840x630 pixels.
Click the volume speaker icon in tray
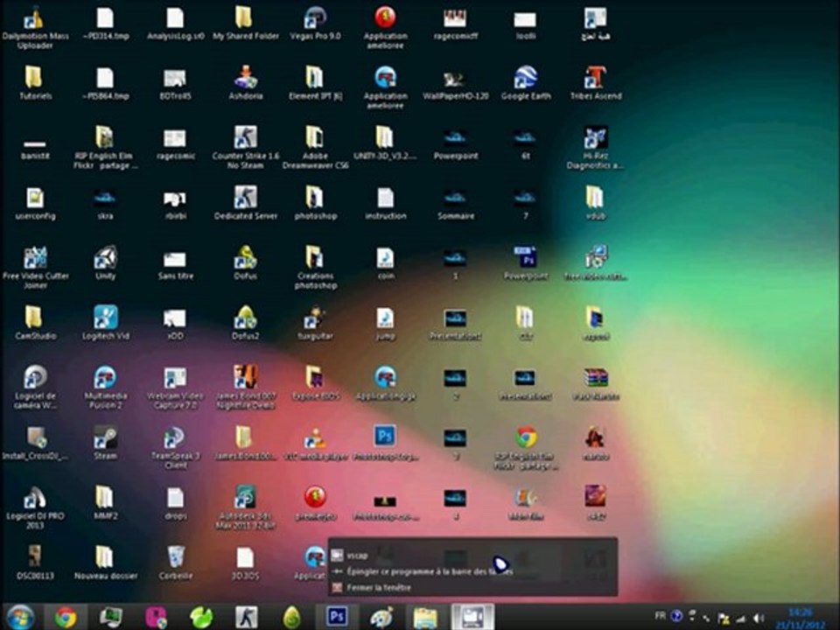pyautogui.click(x=758, y=617)
